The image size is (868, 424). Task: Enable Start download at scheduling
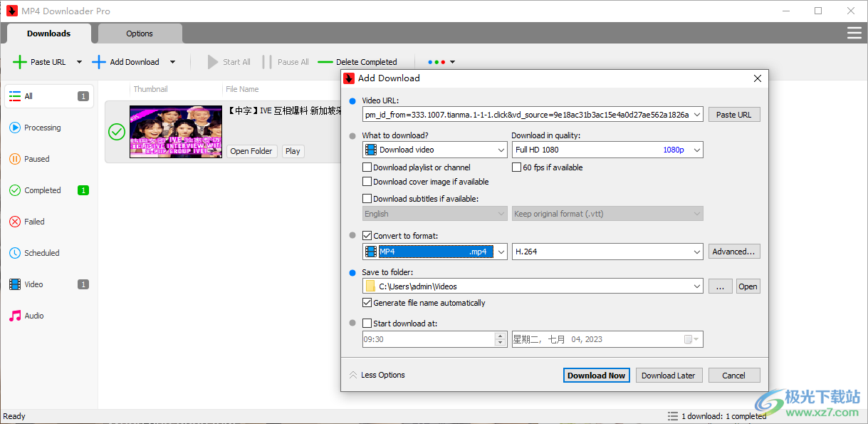coord(367,324)
